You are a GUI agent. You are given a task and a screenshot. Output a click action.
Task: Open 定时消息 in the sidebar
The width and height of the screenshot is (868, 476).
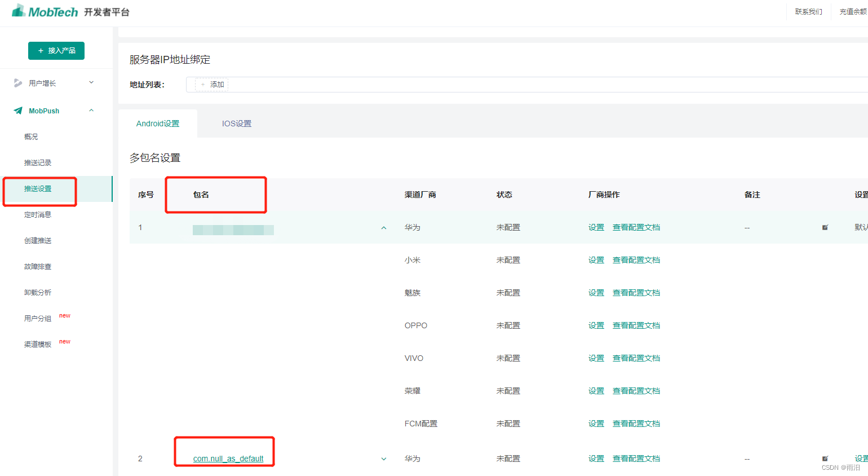click(x=38, y=214)
